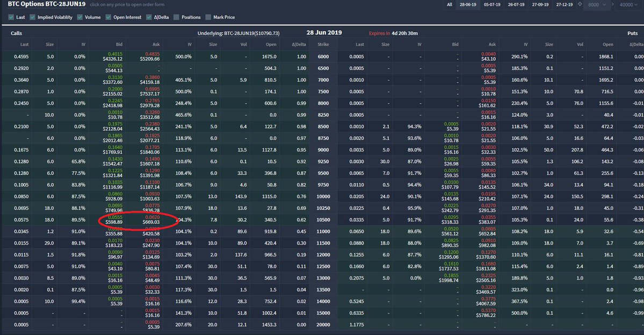Click put ask price $2505.16

pos(486,280)
